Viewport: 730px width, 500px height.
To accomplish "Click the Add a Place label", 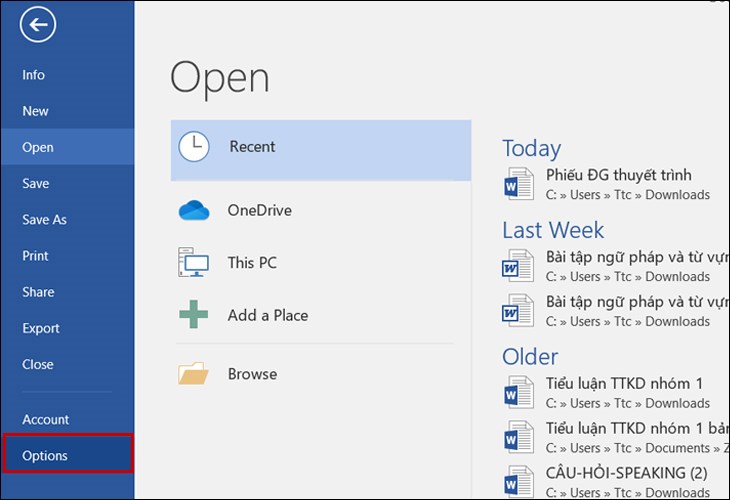I will (268, 315).
